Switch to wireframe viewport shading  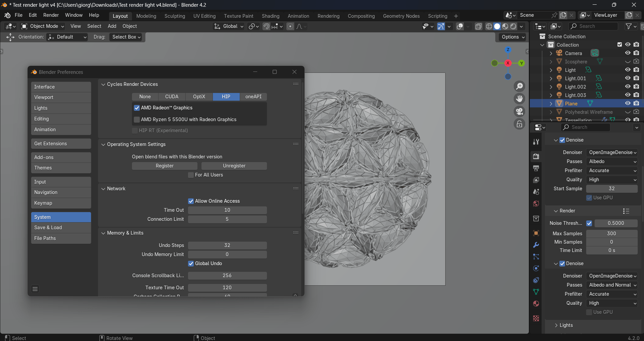tap(489, 27)
